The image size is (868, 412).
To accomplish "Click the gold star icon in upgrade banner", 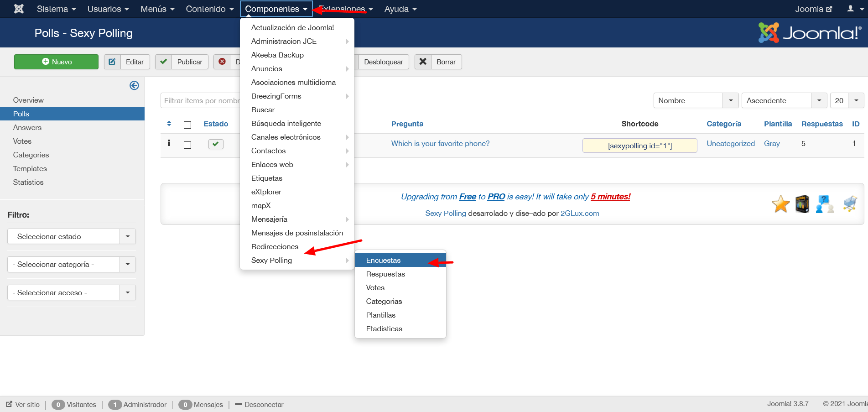I will [780, 204].
